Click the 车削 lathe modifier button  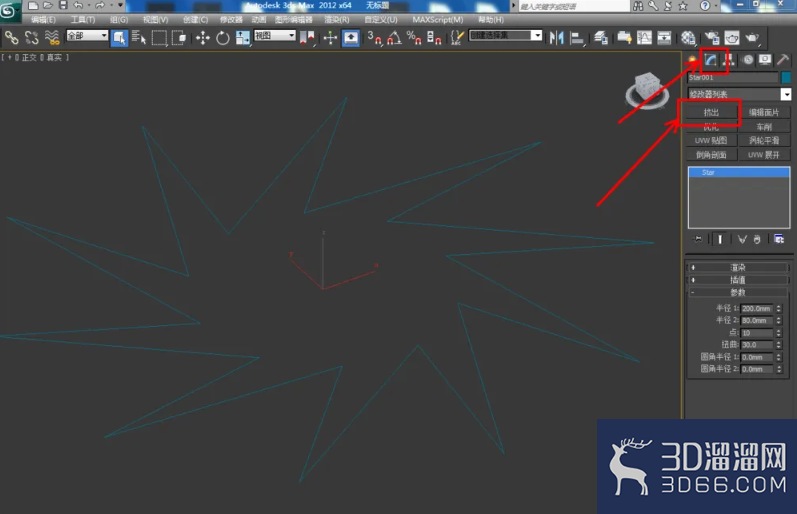tap(764, 127)
